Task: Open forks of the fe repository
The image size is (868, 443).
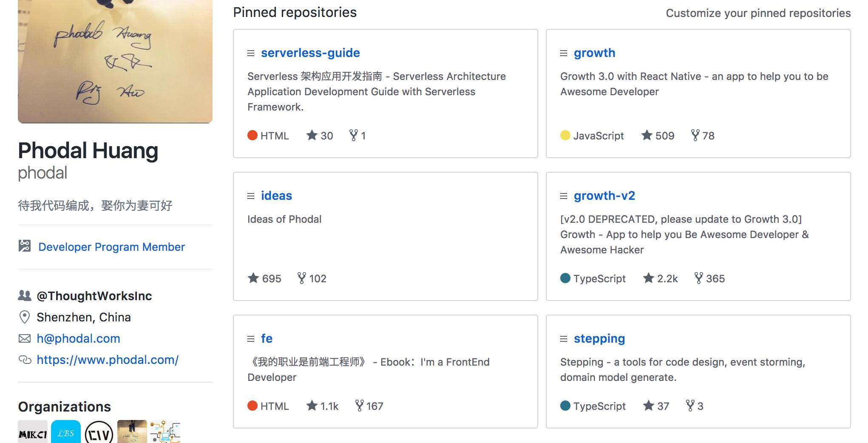Action: click(369, 406)
